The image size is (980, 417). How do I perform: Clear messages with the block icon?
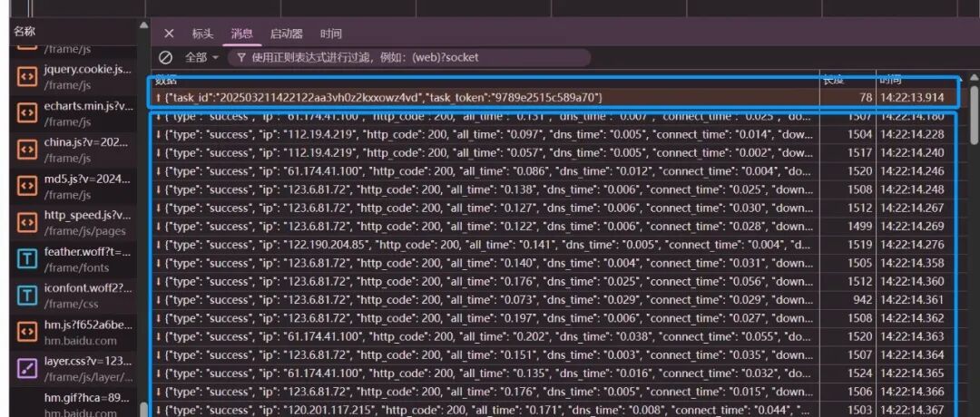(166, 57)
